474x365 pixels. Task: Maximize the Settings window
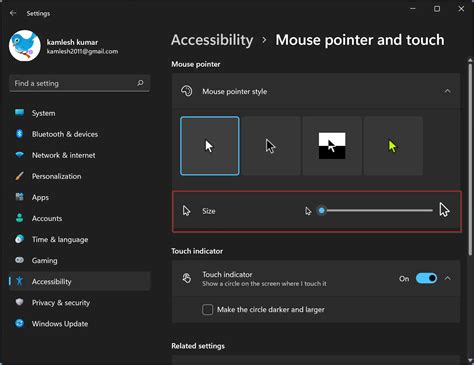pos(437,9)
